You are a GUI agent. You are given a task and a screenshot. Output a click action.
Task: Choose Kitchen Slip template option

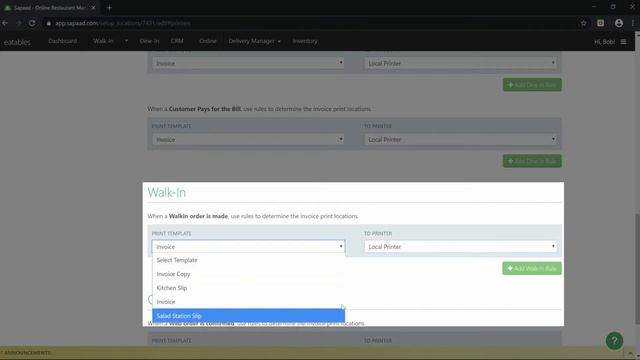[248, 288]
